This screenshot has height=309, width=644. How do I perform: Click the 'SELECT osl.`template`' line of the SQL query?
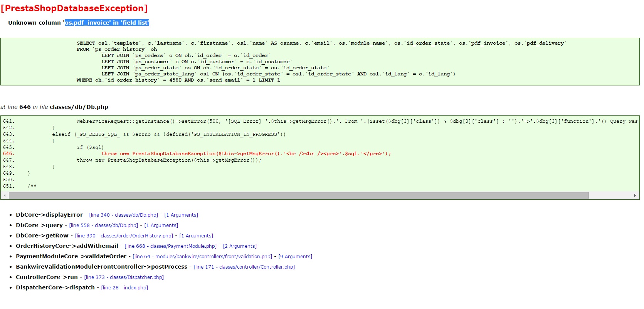322,43
